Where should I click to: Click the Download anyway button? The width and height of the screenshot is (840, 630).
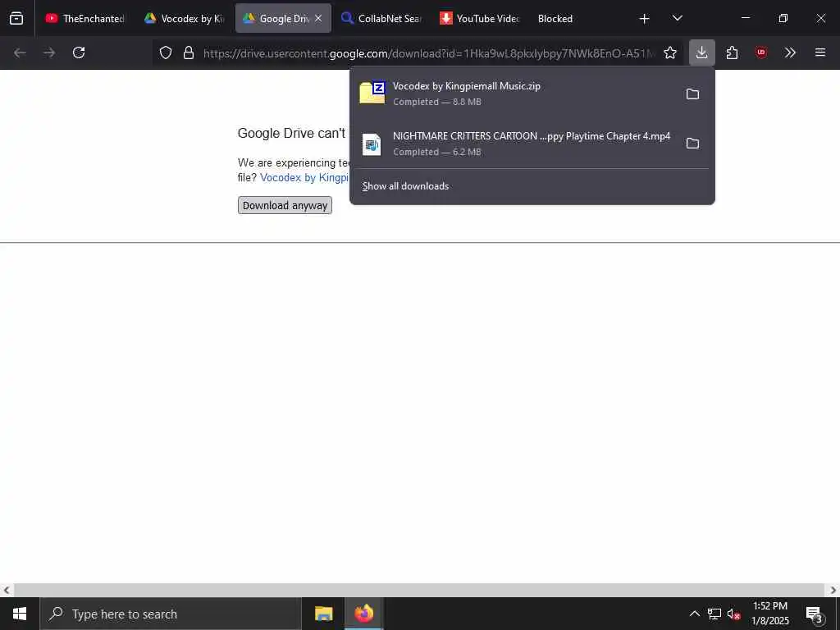(285, 205)
